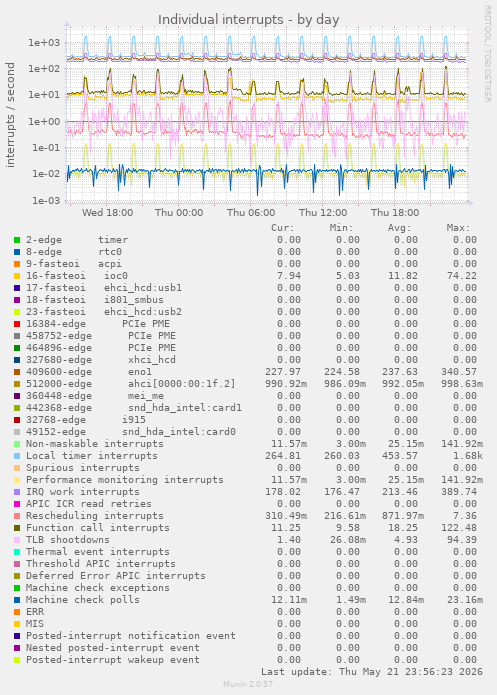This screenshot has width=497, height=695.
Task: Select the 'Deferred Error APIC interrupts' label
Action: click(x=116, y=576)
